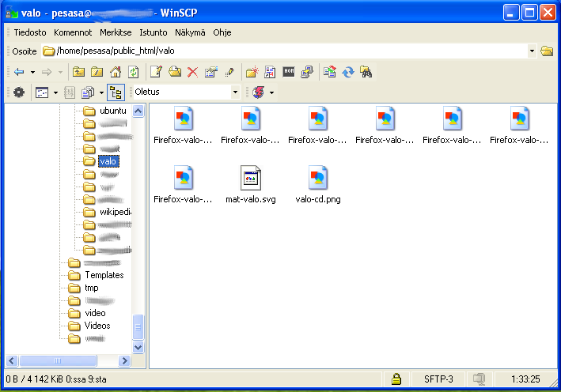Open the Ohje menu
This screenshot has height=392, width=561.
pyautogui.click(x=222, y=32)
